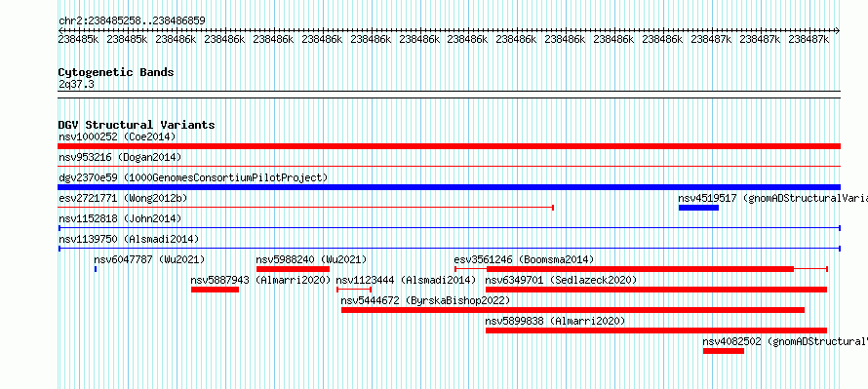868x389 pixels.
Task: Open the nsv5988240 (Wu2021) label
Action: click(x=311, y=259)
